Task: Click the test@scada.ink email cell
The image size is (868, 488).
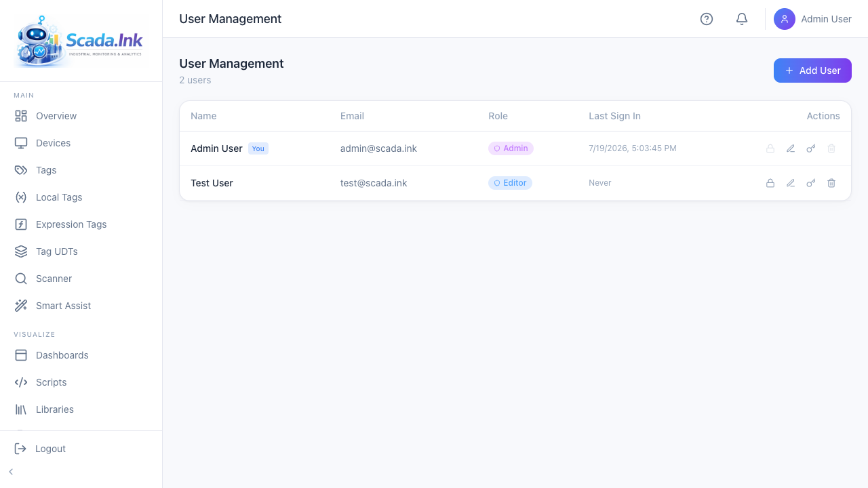Action: tap(374, 183)
